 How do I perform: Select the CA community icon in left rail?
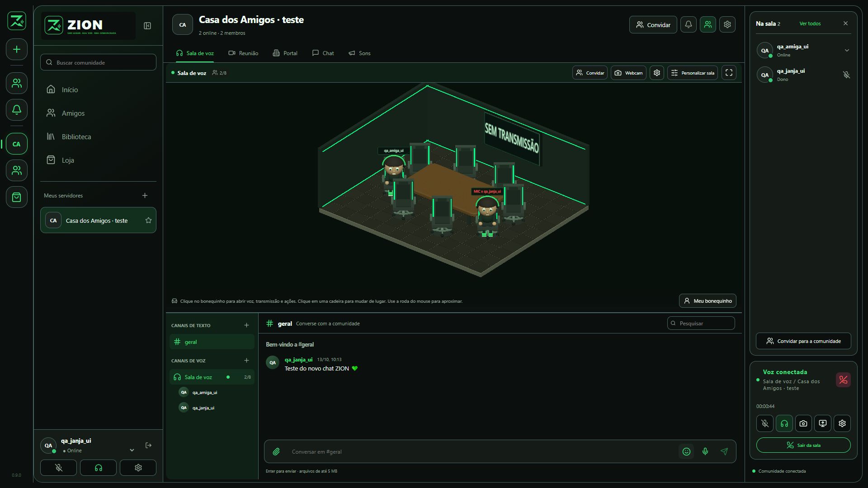(x=17, y=144)
